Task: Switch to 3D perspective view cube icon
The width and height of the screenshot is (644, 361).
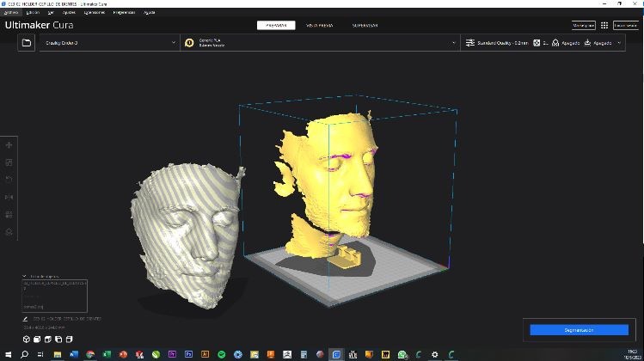Action: click(x=27, y=340)
